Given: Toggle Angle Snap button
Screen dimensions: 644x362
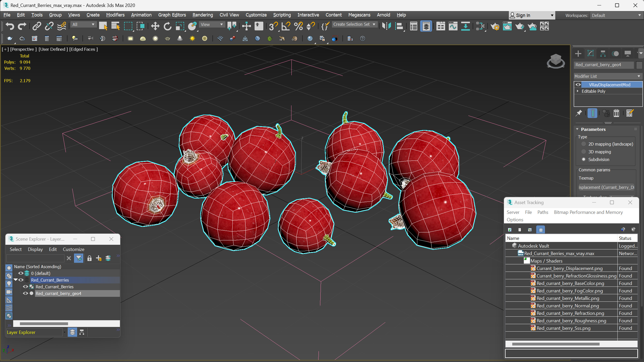Looking at the screenshot, I should [286, 26].
